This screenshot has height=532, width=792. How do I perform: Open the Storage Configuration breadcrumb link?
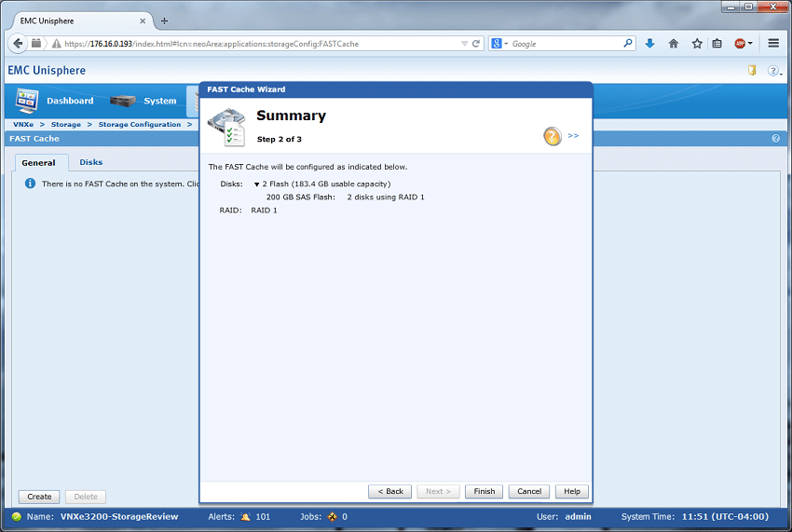140,124
